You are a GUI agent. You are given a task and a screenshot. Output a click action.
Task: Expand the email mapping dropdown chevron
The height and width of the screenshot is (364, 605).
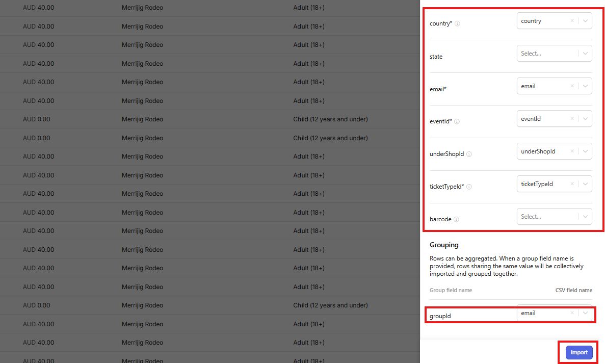click(585, 86)
